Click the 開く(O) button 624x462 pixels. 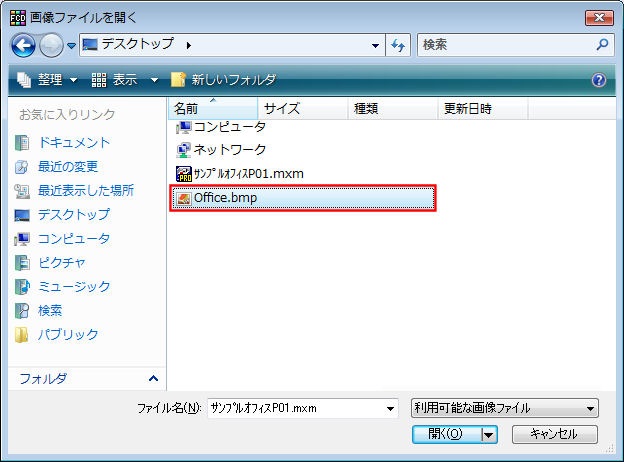[444, 434]
